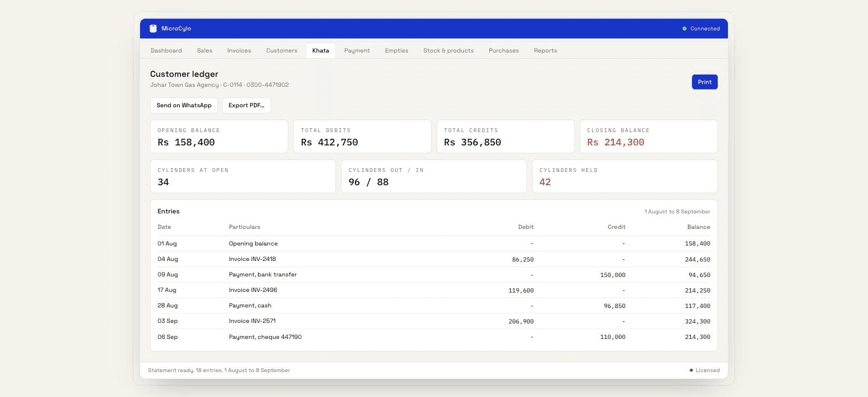Click the 86,250 debit amount
This screenshot has height=397, width=868.
click(523, 259)
